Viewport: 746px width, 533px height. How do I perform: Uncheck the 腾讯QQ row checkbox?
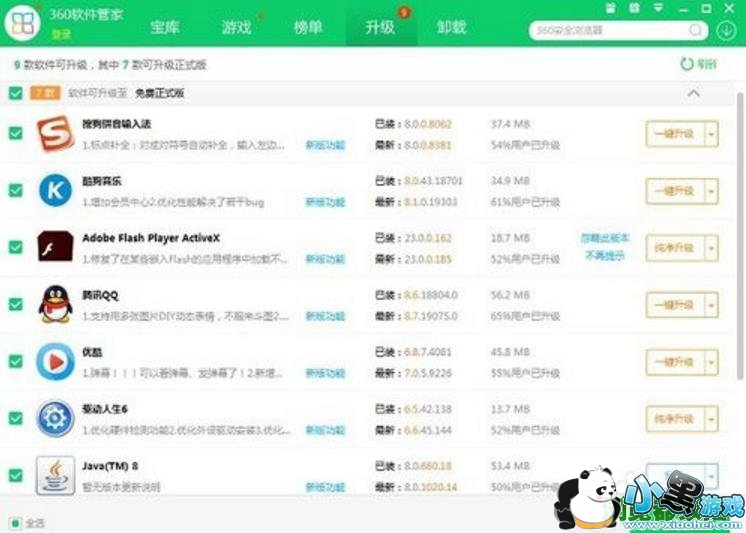16,305
